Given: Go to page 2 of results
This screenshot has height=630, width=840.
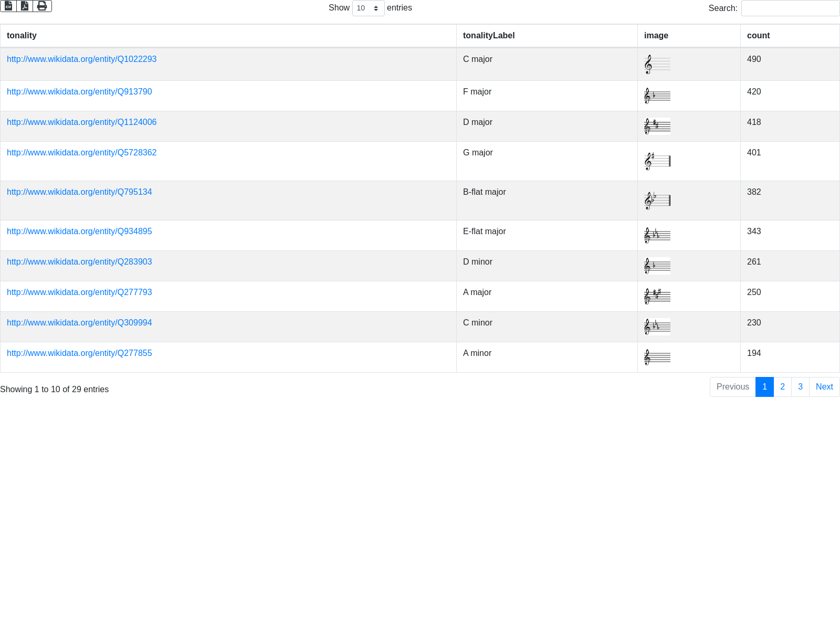Looking at the screenshot, I should pos(782,387).
